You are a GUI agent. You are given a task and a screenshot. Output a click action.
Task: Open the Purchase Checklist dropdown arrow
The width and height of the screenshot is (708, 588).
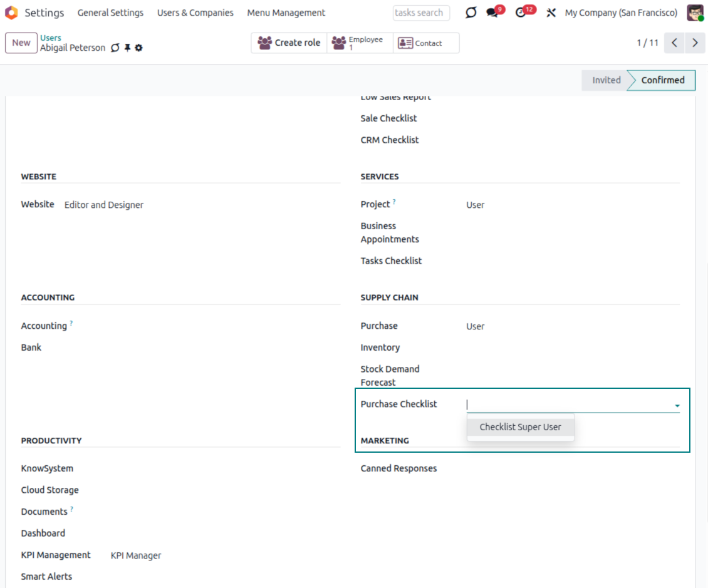click(x=677, y=405)
